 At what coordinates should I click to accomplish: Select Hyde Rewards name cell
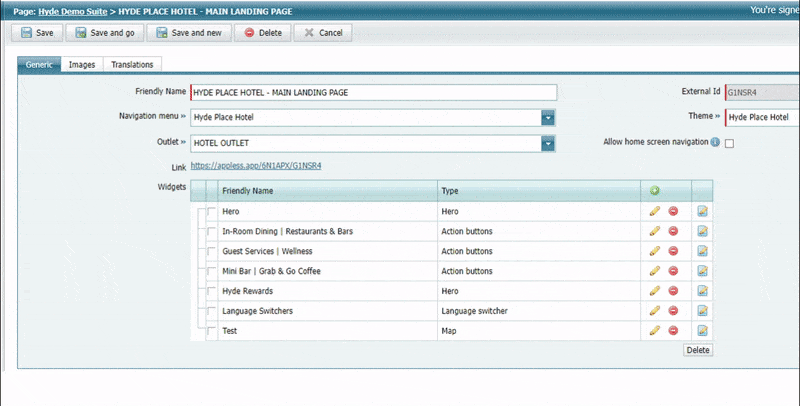click(x=328, y=291)
